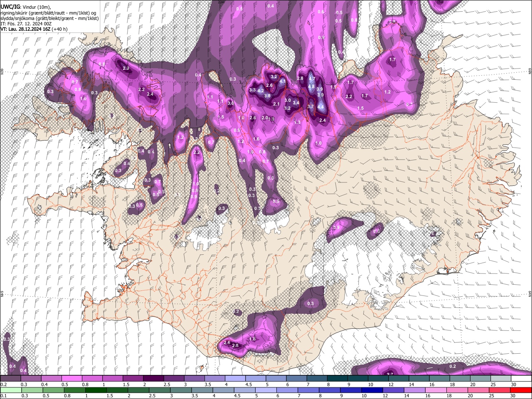The width and height of the screenshot is (532, 399).
Task: Click the 2.1 precipitation value on the map
Action: [276, 104]
